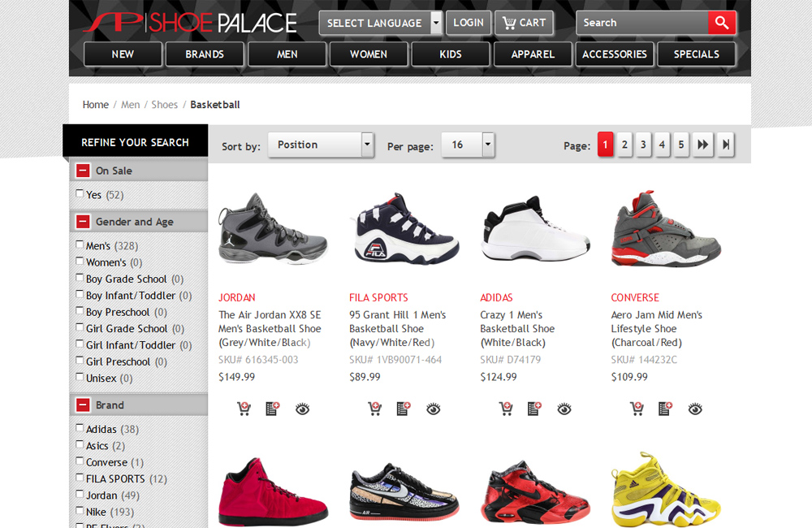Go to results page 3

[643, 145]
